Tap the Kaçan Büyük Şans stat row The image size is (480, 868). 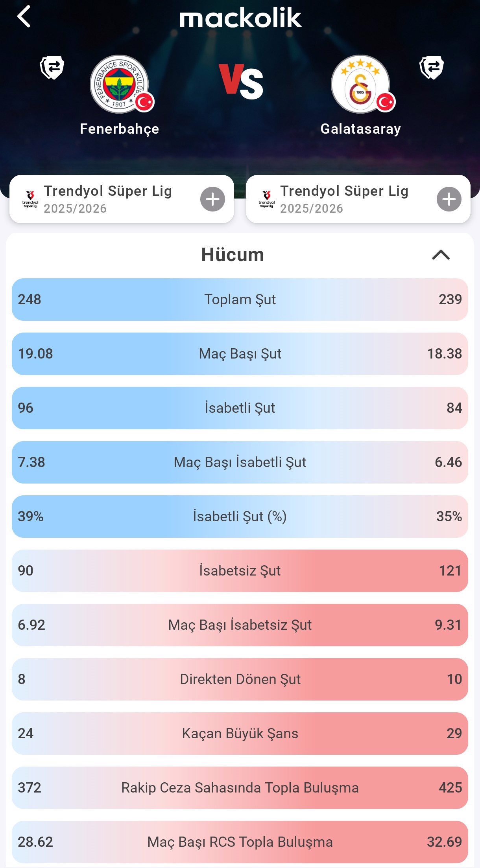pos(240,734)
